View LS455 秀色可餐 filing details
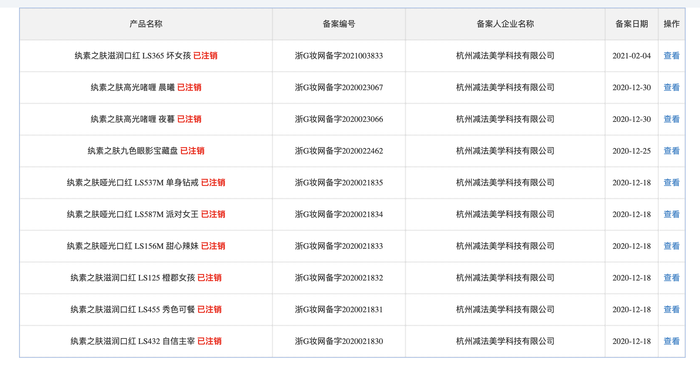 point(671,309)
